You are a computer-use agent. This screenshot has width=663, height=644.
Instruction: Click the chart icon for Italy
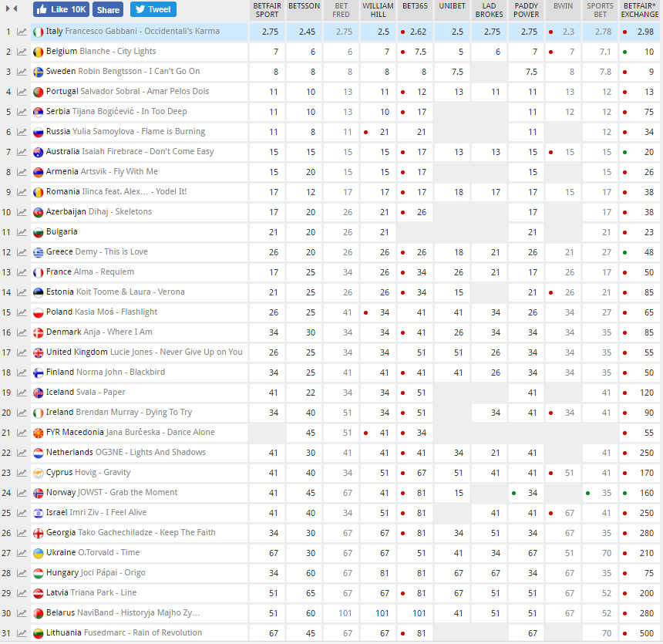[22, 32]
